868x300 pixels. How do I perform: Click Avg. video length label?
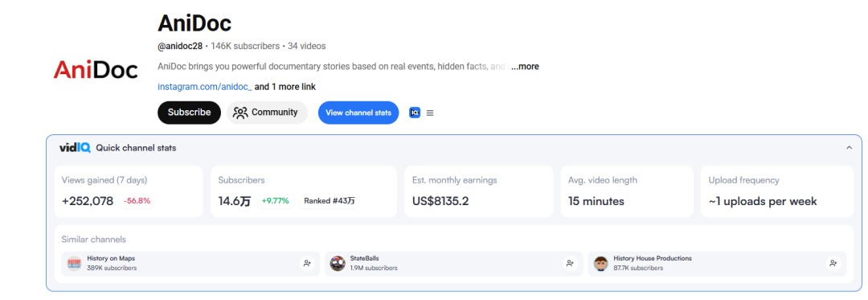[x=603, y=180]
